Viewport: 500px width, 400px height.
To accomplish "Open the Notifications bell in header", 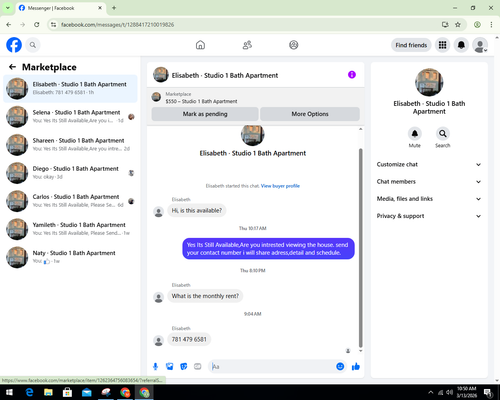I will (x=461, y=45).
